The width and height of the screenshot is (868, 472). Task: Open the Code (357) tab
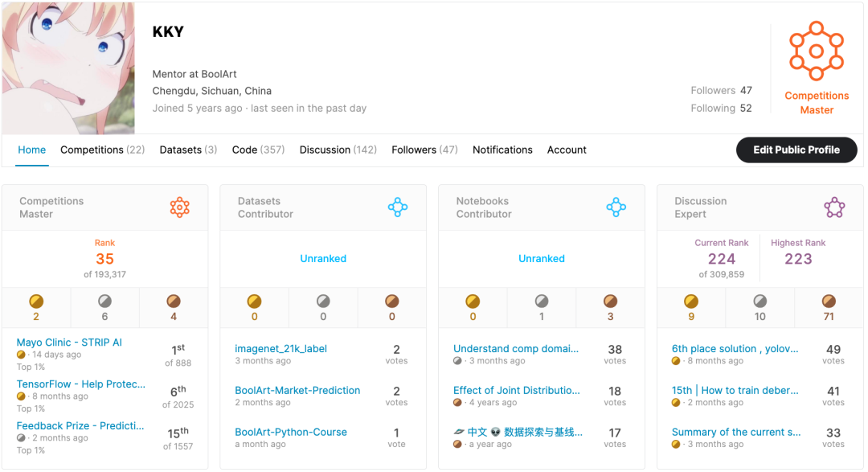click(x=258, y=150)
